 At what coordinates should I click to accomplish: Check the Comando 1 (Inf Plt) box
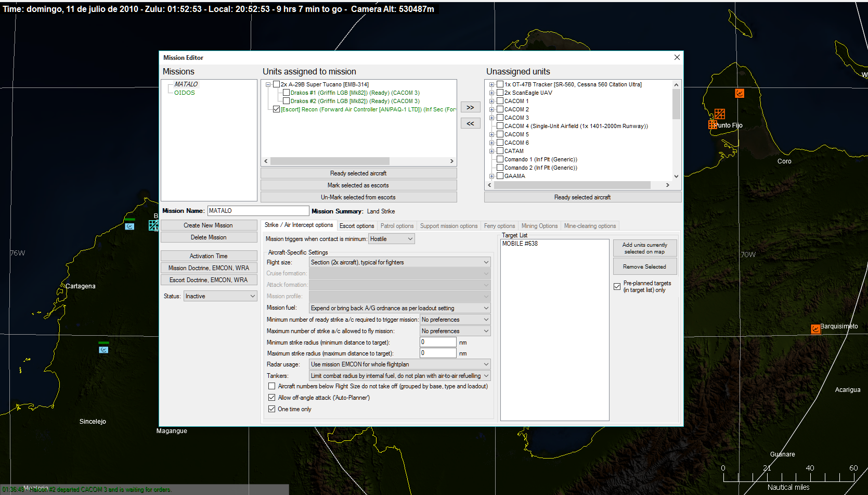click(500, 159)
